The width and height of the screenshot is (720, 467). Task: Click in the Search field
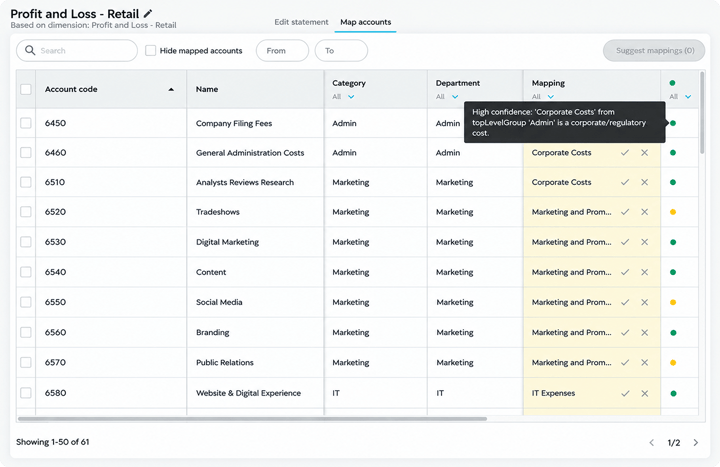pyautogui.click(x=77, y=51)
